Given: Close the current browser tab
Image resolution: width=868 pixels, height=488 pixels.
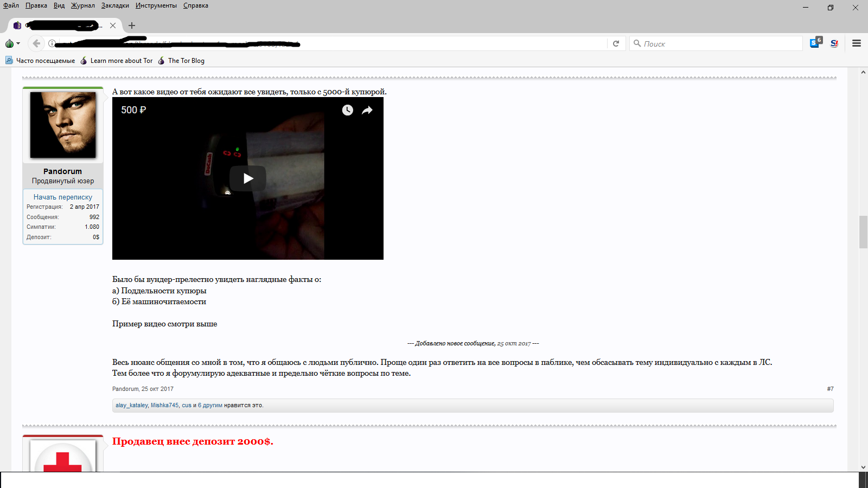Looking at the screenshot, I should coord(113,25).
